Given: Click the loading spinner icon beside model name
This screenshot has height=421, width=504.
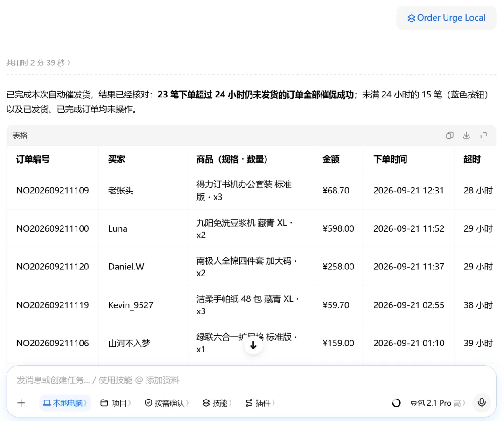Looking at the screenshot, I should pyautogui.click(x=396, y=403).
